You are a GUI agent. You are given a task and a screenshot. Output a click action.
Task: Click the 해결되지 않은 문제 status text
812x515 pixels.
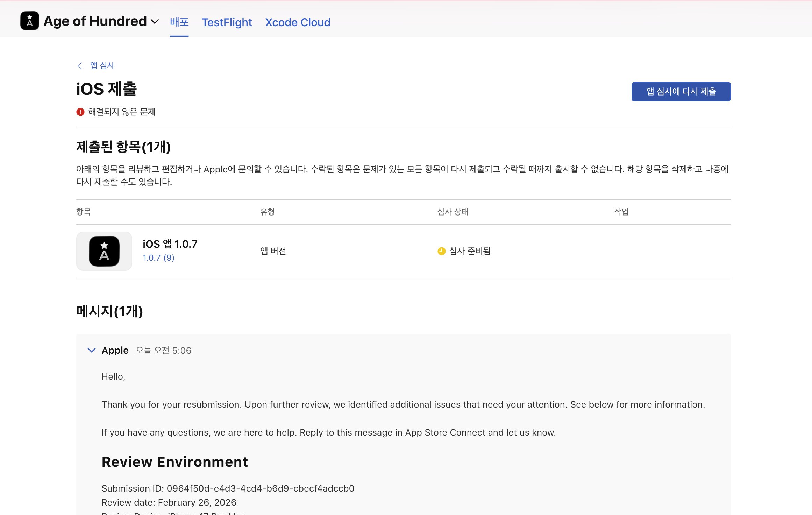(x=122, y=112)
